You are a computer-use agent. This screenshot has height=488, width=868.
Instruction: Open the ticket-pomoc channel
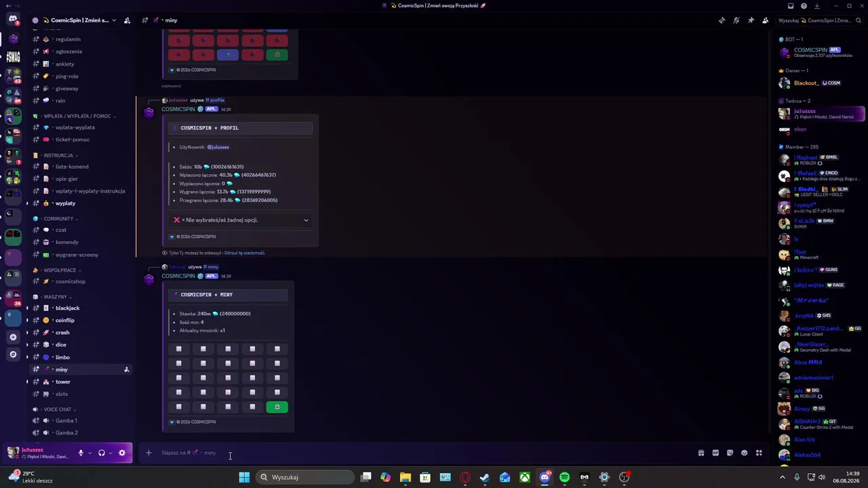[x=81, y=140]
